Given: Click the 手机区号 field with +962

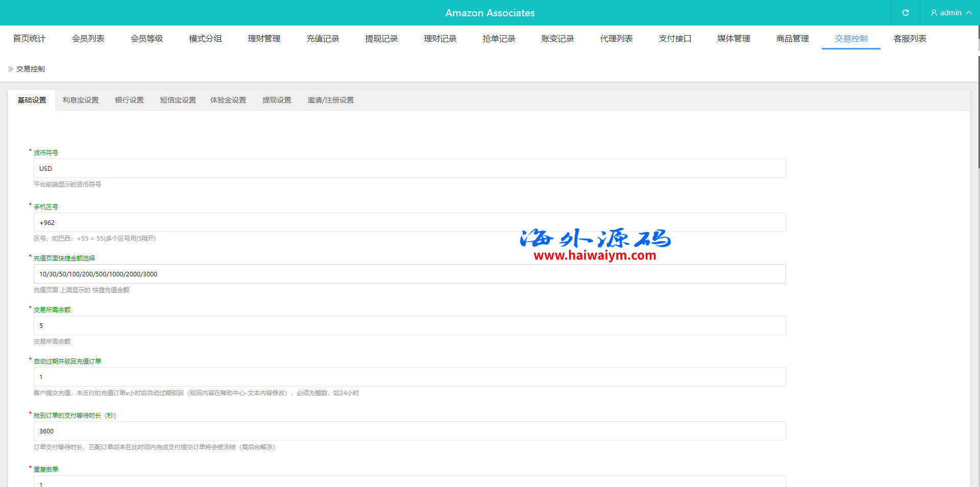Looking at the screenshot, I should coord(409,222).
